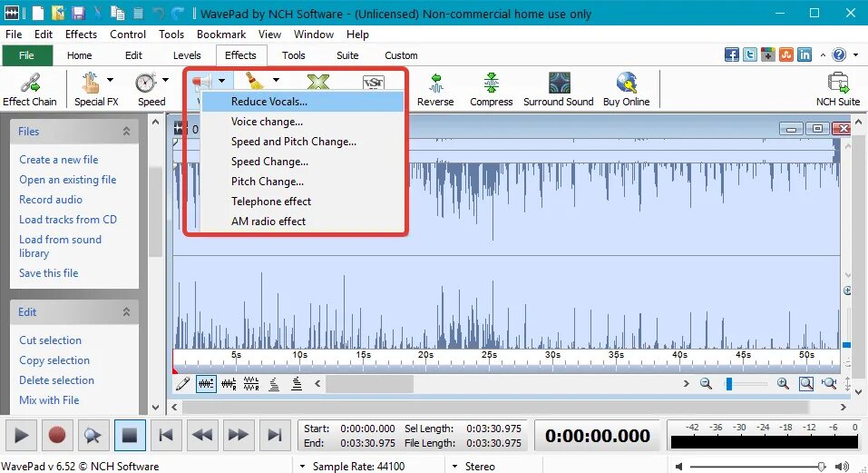Viewport: 868px width, 473px height.
Task: Collapse the Files sidebar panel
Action: pyautogui.click(x=126, y=132)
